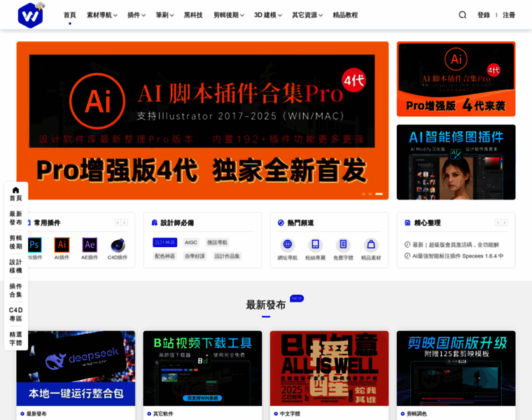Open 精品教程 in top navigation
This screenshot has width=532, height=420.
pos(345,15)
